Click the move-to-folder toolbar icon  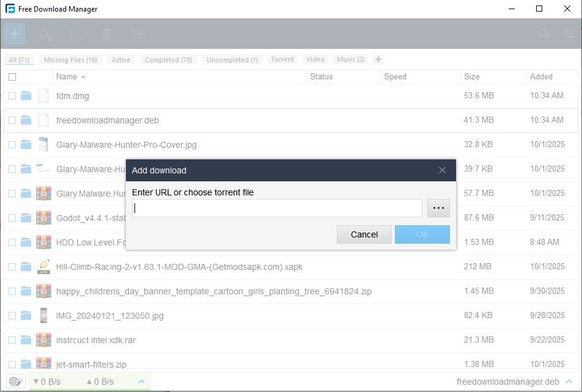click(x=136, y=34)
